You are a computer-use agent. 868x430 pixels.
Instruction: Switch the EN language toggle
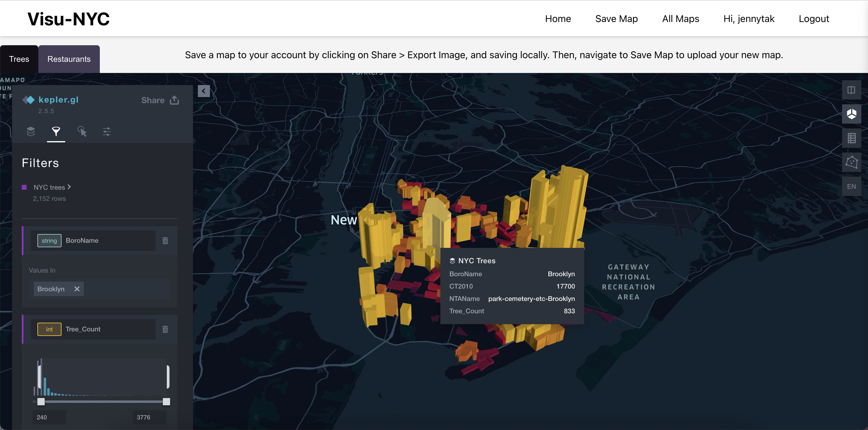(851, 186)
